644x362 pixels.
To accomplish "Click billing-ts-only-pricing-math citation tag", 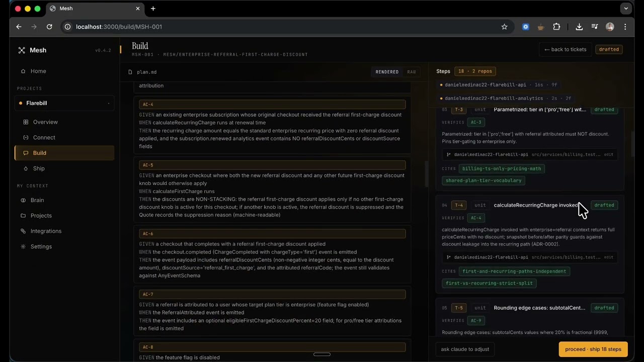I will point(502,169).
